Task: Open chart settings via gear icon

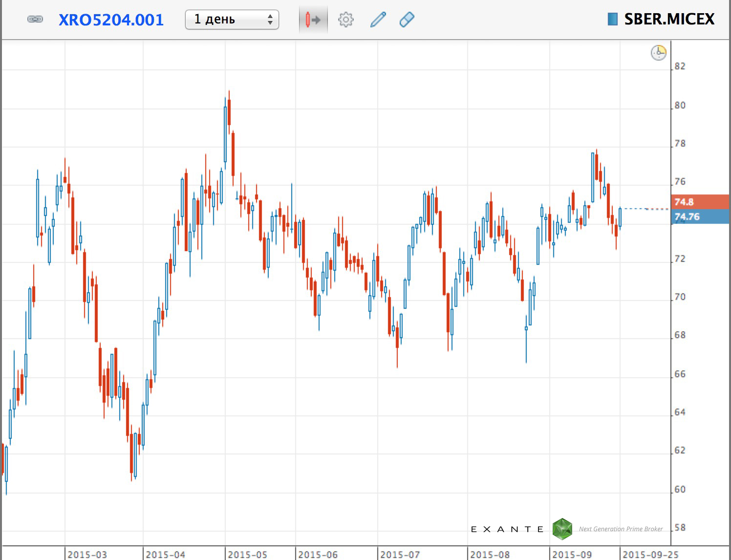Action: (345, 20)
